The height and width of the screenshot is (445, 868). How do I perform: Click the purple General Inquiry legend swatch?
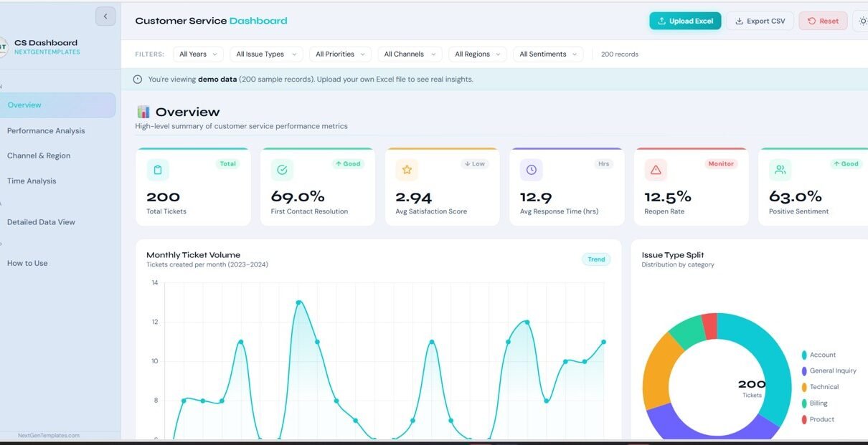tap(804, 371)
